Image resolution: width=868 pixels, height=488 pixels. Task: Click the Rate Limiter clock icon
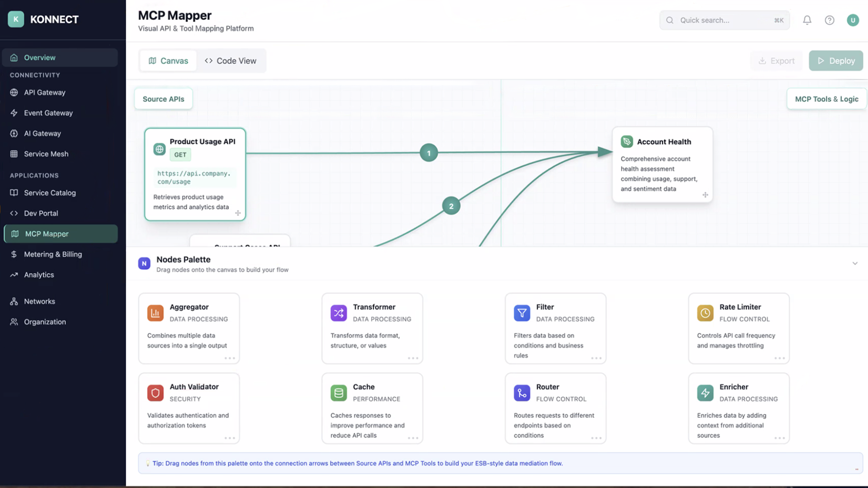[x=705, y=313]
